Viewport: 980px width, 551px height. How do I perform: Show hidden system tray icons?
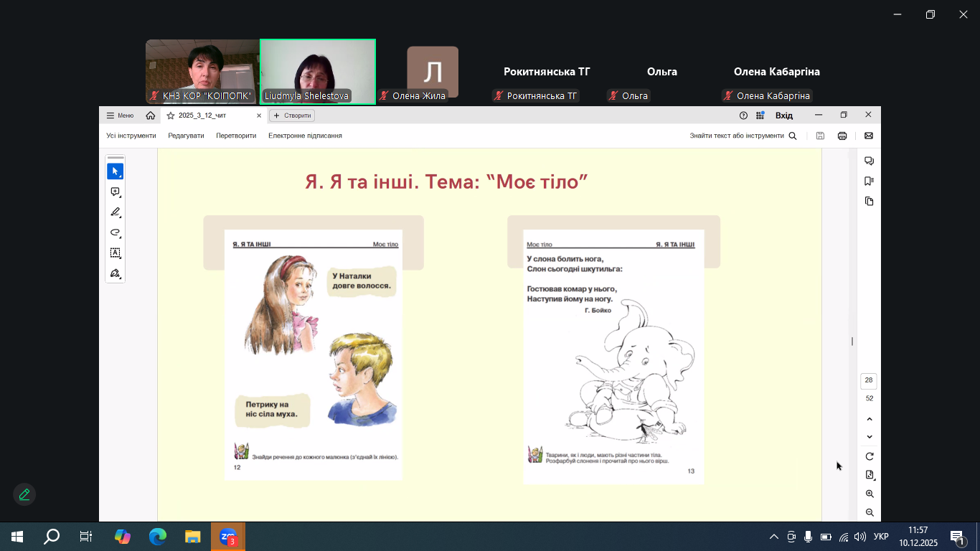click(773, 537)
